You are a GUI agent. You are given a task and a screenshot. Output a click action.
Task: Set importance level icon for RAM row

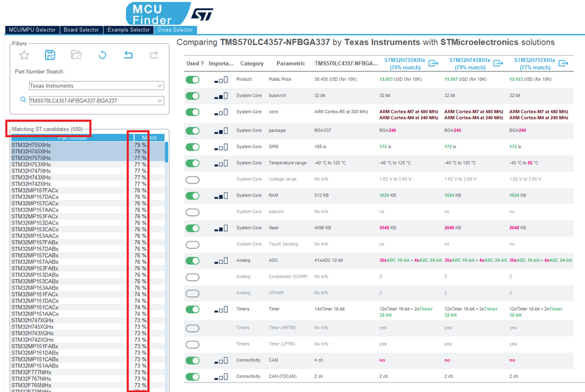pyautogui.click(x=221, y=195)
